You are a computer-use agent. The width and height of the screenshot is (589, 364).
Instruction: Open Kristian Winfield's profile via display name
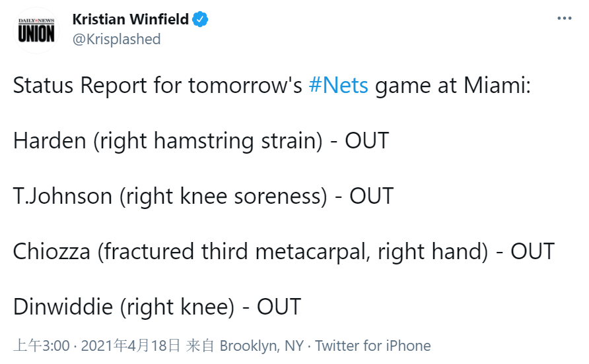130,19
